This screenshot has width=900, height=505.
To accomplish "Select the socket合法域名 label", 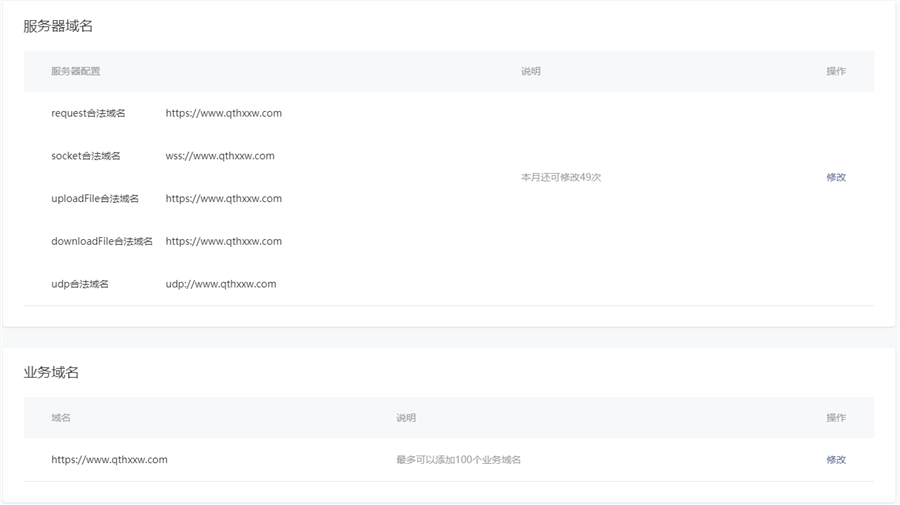I will [86, 156].
